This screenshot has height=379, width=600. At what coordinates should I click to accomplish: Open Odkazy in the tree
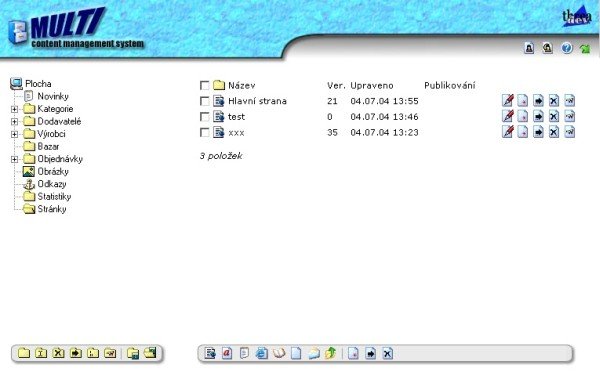click(x=52, y=184)
